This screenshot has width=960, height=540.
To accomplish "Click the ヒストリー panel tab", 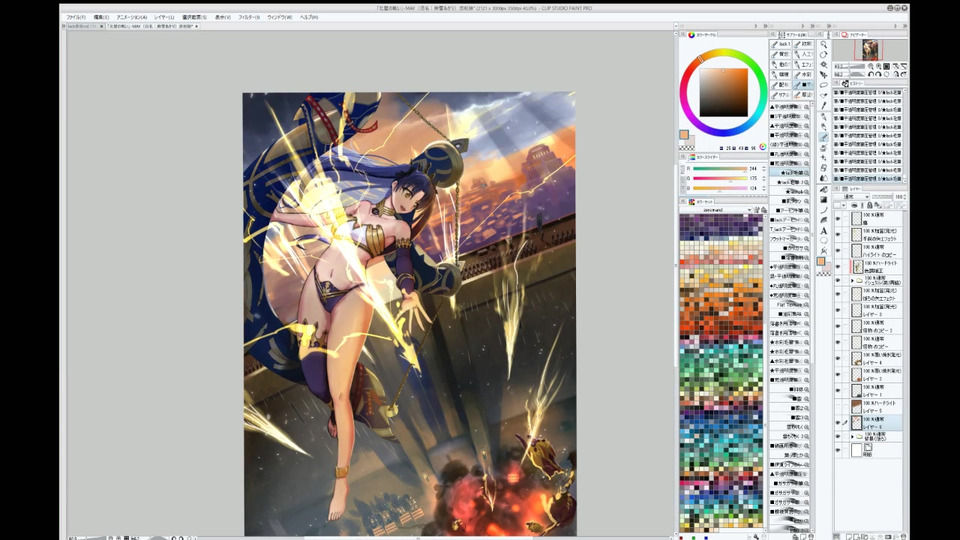I will [x=854, y=83].
